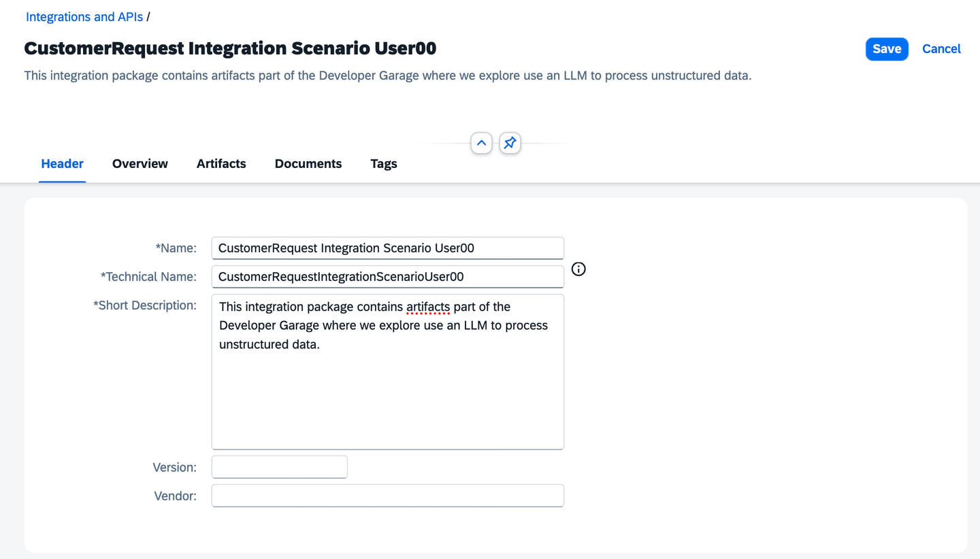The width and height of the screenshot is (980, 559).
Task: Edit the Short Description text area
Action: click(x=388, y=372)
